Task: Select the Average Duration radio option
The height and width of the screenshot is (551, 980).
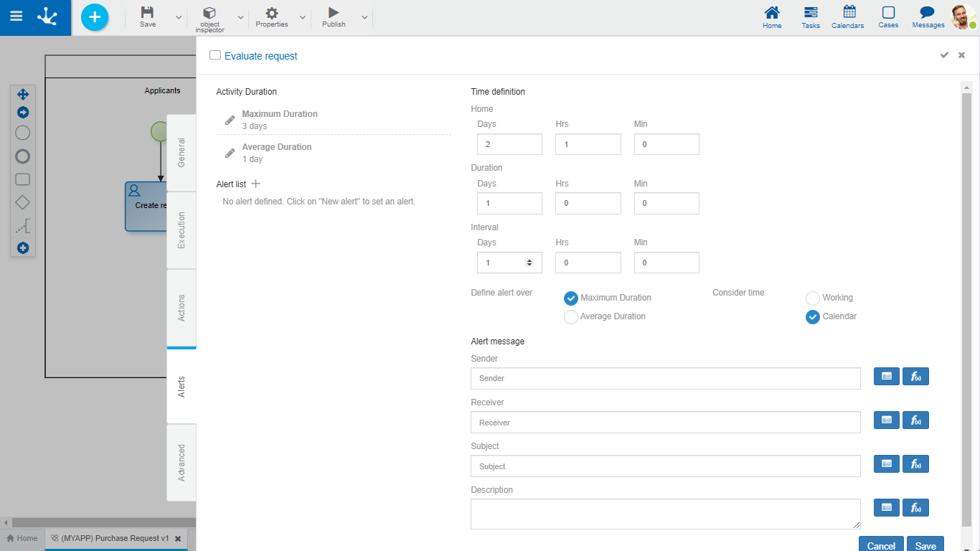Action: pos(571,317)
